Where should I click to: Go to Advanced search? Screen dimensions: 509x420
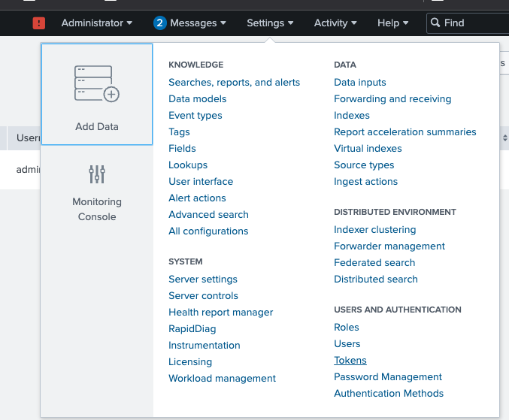coord(208,215)
